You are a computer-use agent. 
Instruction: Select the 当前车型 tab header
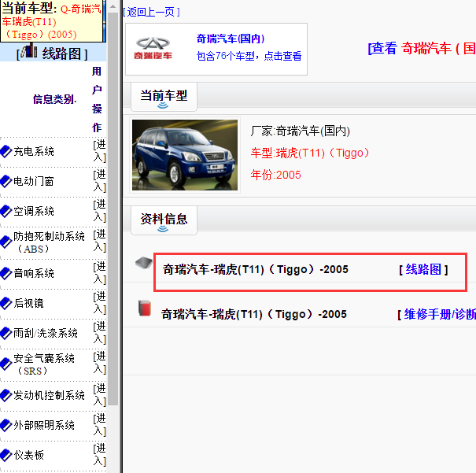pos(164,97)
